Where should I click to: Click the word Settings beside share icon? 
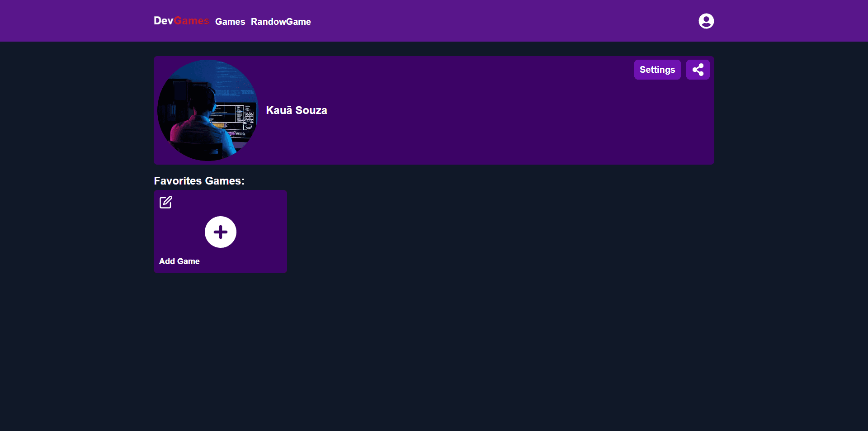657,70
